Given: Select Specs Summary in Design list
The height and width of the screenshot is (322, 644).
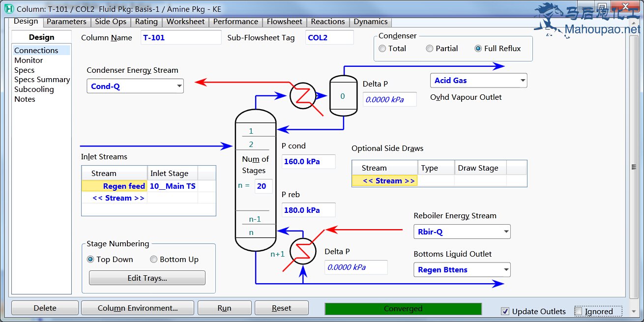Looking at the screenshot, I should 42,80.
